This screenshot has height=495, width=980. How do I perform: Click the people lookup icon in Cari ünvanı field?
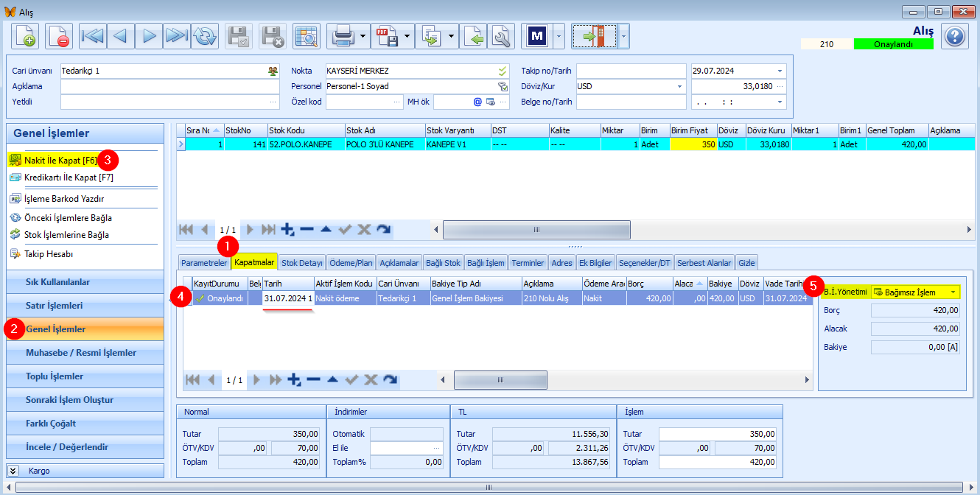pyautogui.click(x=273, y=71)
